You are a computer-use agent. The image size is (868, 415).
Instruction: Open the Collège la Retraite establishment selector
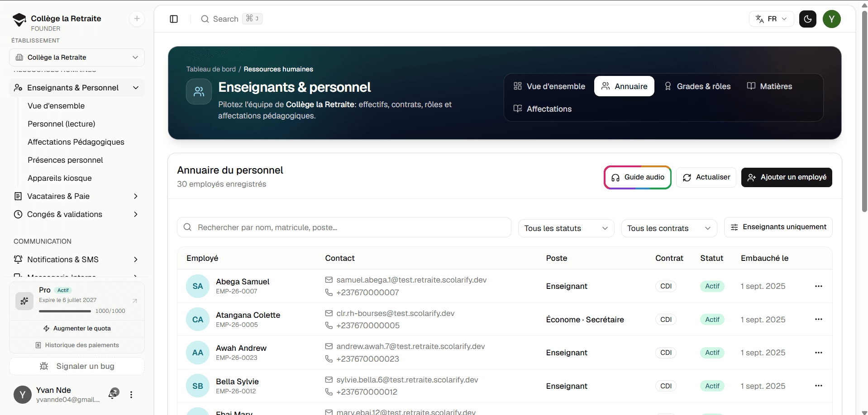click(77, 57)
